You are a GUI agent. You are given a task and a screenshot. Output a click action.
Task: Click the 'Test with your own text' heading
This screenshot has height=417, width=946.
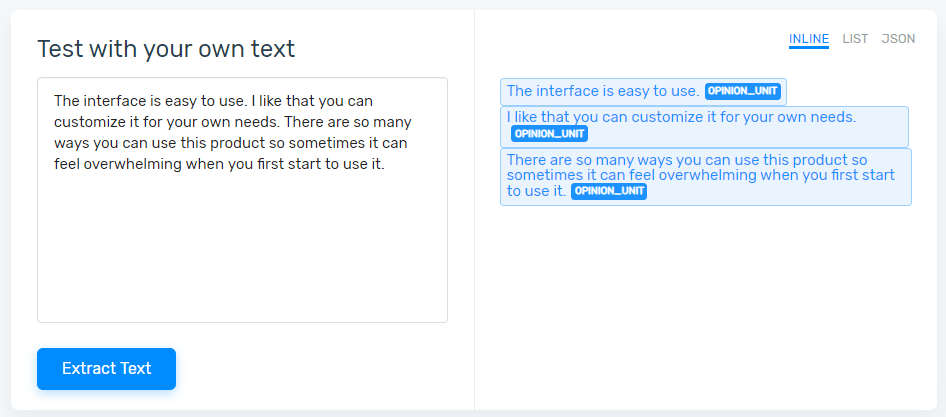(x=166, y=48)
